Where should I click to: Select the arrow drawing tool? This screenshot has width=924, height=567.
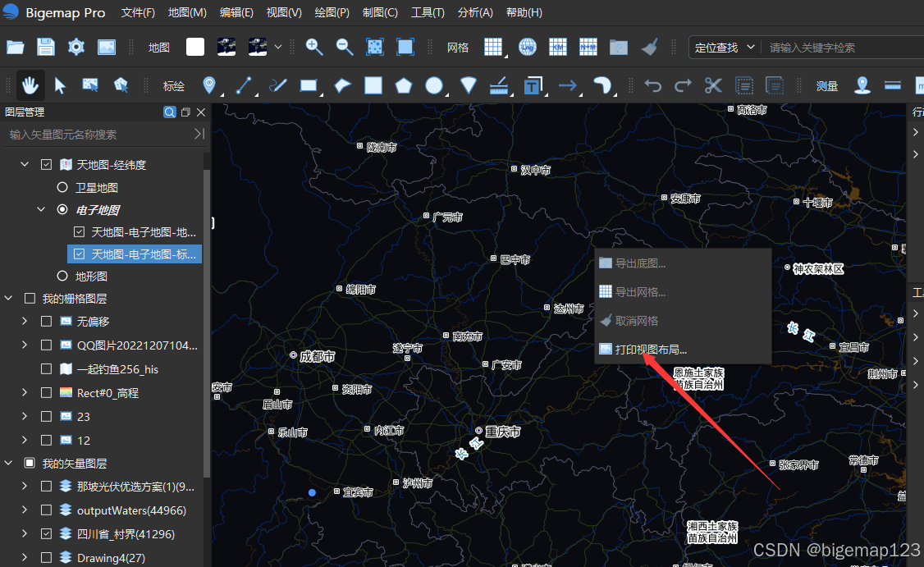click(x=568, y=85)
